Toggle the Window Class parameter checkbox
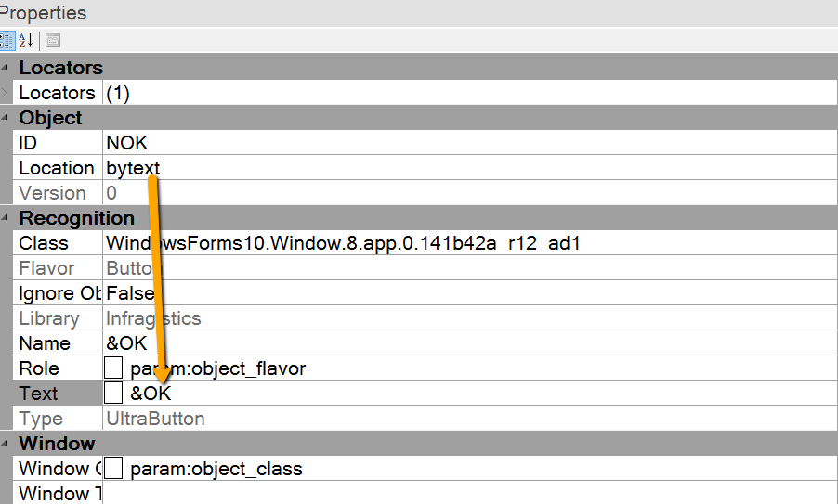The image size is (838, 504). coord(113,469)
